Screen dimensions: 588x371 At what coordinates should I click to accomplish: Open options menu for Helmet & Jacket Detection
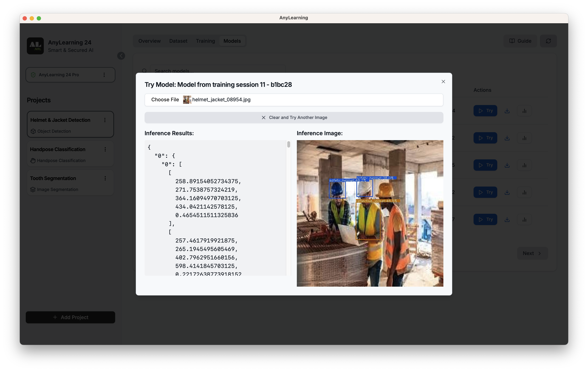[x=105, y=120]
